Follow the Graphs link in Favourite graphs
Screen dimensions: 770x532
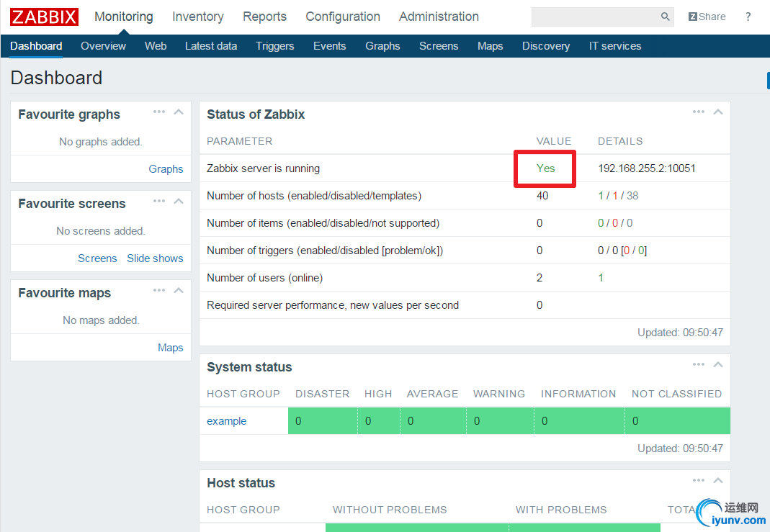click(x=166, y=169)
